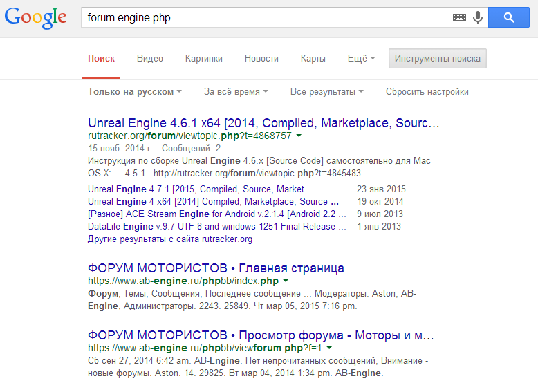Open the Все результаты dropdown
Image resolution: width=538 pixels, height=392 pixels.
[326, 92]
